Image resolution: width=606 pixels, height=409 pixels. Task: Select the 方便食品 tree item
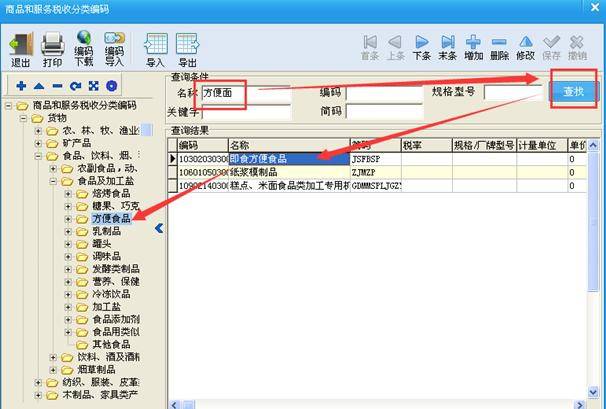coord(111,219)
